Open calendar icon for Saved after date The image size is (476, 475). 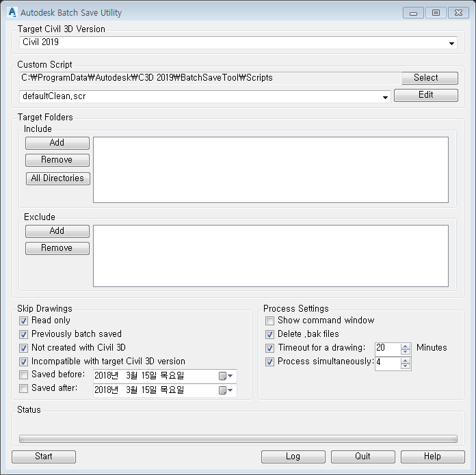226,390
